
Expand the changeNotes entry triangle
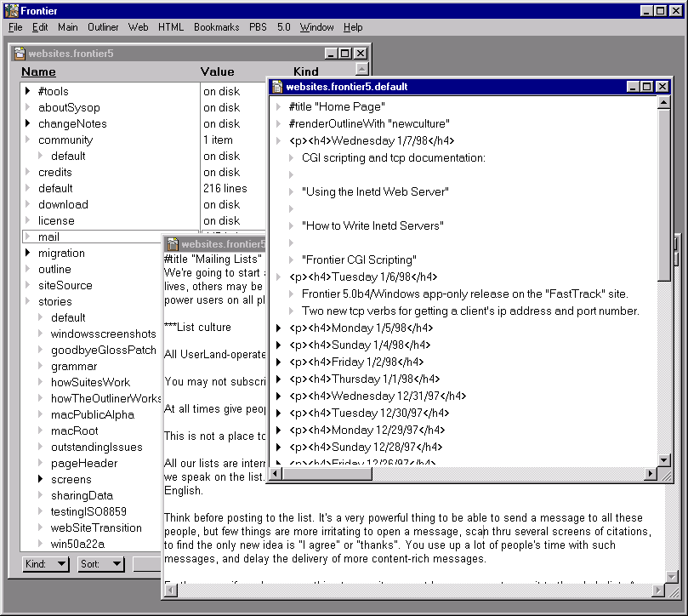pos(28,123)
